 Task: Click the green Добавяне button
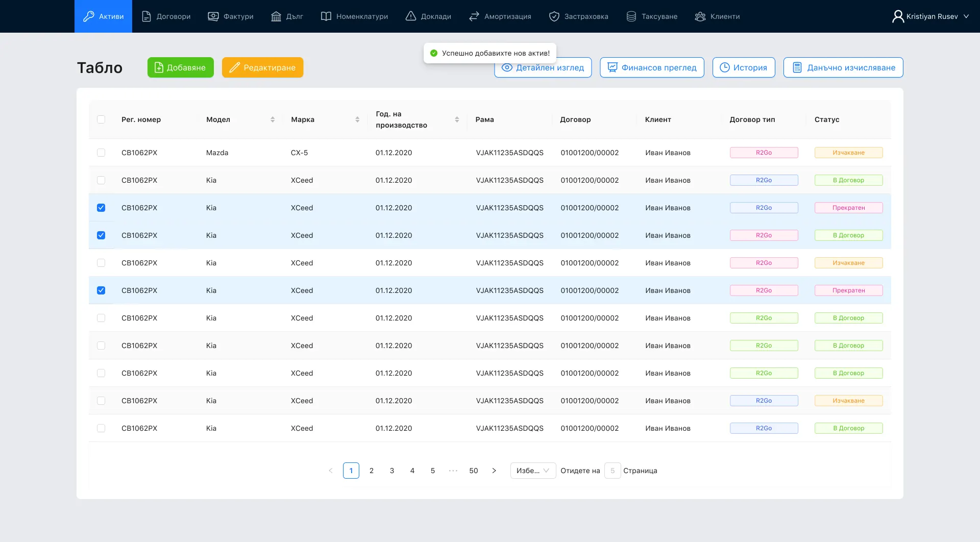click(181, 67)
